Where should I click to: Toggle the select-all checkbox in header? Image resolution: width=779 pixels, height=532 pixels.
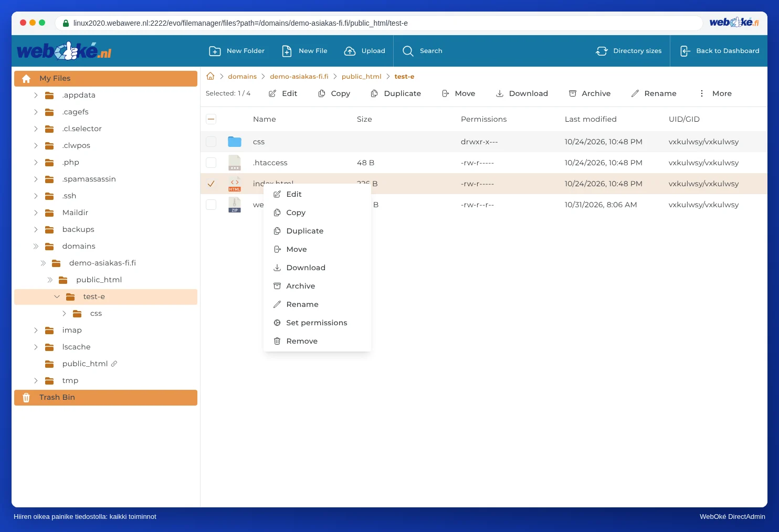(x=211, y=119)
